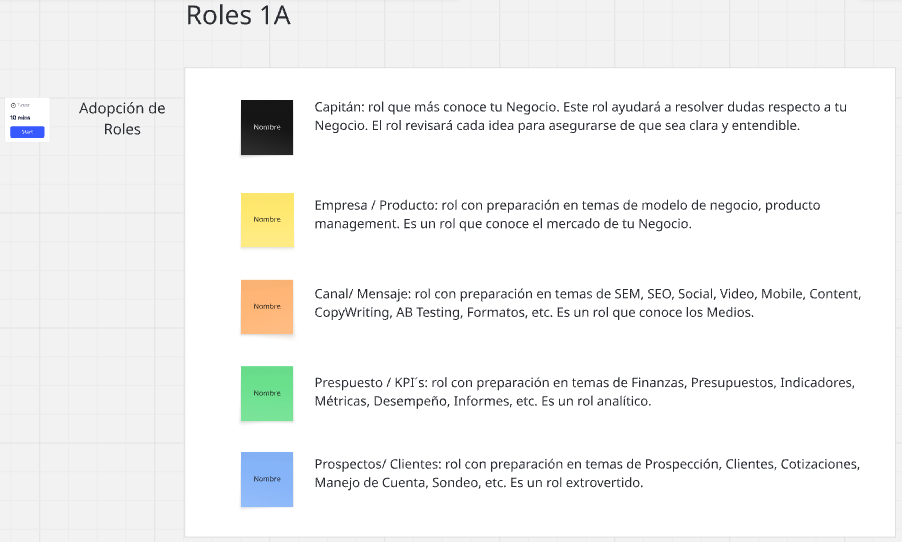This screenshot has height=542, width=902.
Task: Click 'Nombre' text on the blue sticky
Action: pos(267,479)
